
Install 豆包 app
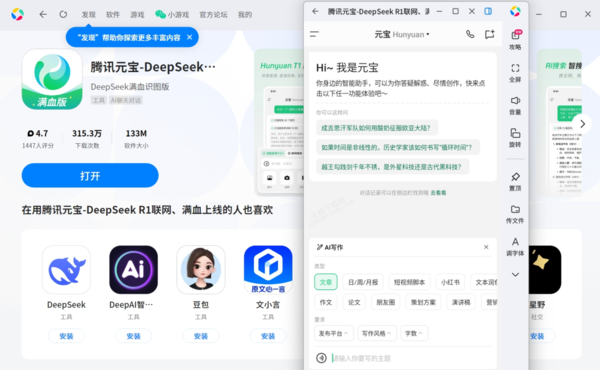pyautogui.click(x=201, y=336)
